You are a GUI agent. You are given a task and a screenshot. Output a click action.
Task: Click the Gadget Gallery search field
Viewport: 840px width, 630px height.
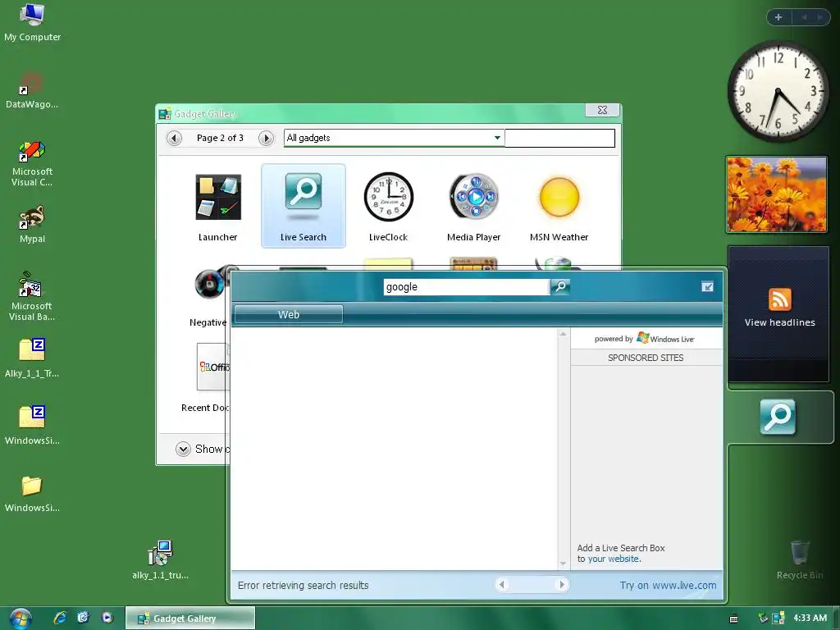pyautogui.click(x=559, y=138)
